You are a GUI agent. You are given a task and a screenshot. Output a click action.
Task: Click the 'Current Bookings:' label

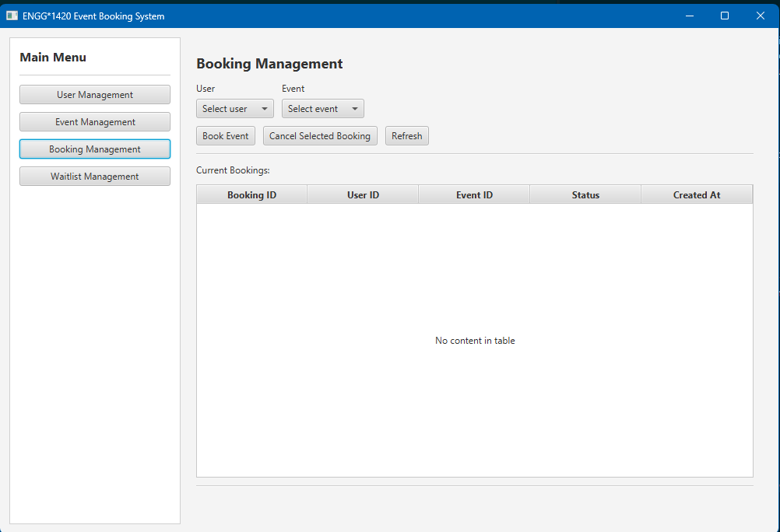click(233, 170)
